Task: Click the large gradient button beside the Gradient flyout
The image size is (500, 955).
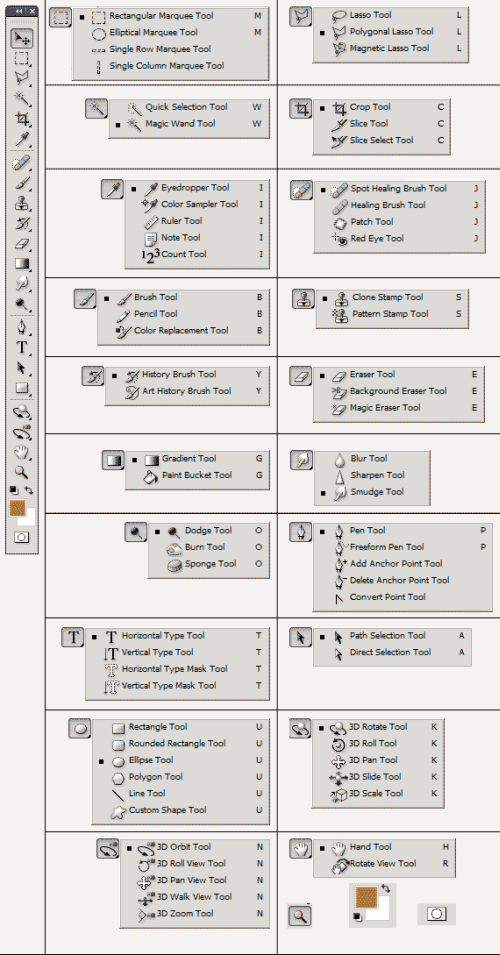Action: pyautogui.click(x=113, y=460)
